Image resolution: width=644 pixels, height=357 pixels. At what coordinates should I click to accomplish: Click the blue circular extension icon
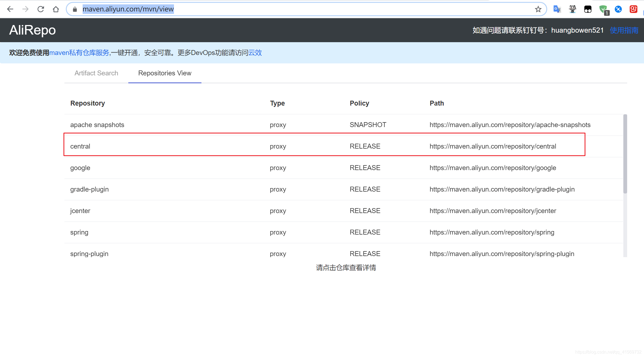pos(618,9)
